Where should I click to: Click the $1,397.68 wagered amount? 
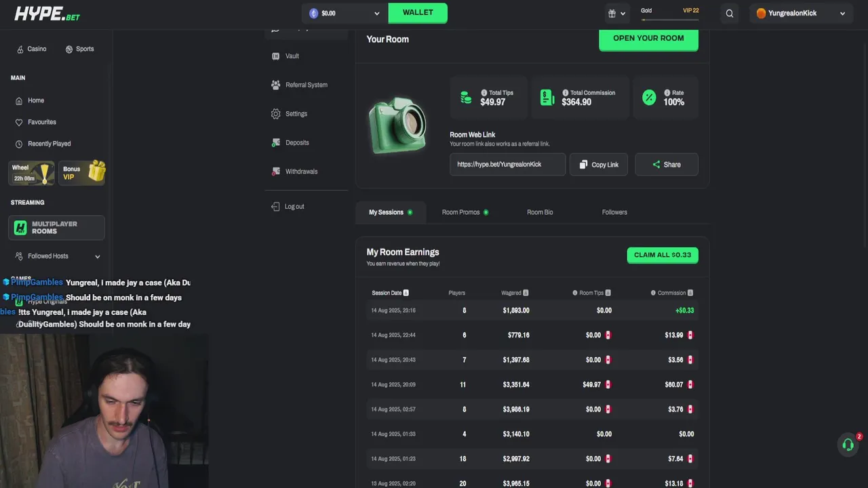coord(516,360)
